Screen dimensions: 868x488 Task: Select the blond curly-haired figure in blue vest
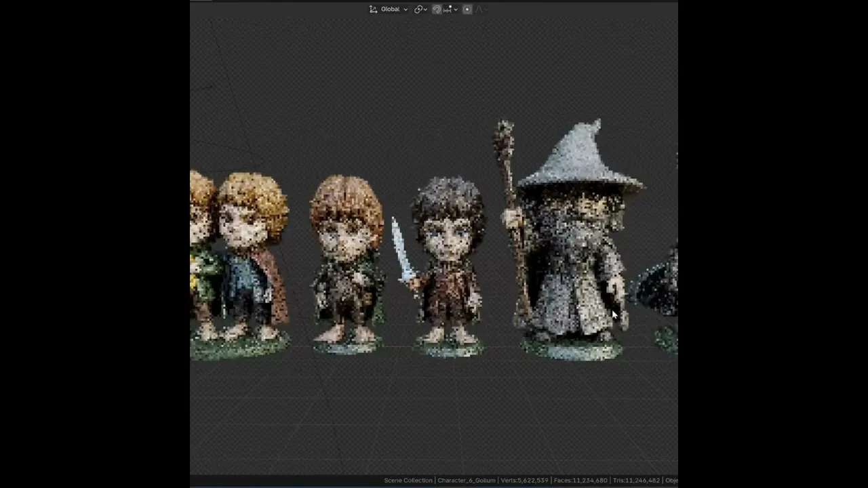[x=251, y=264]
